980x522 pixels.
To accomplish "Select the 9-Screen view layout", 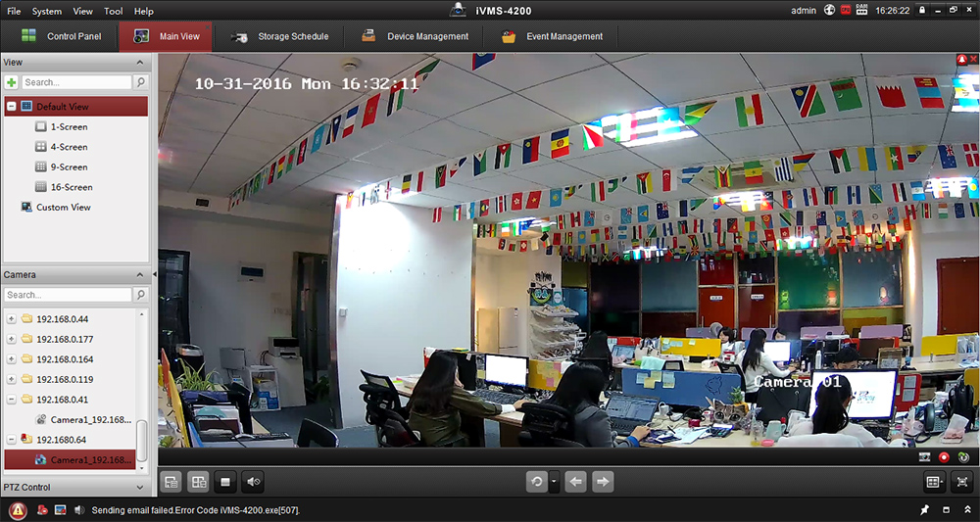I will [x=69, y=167].
